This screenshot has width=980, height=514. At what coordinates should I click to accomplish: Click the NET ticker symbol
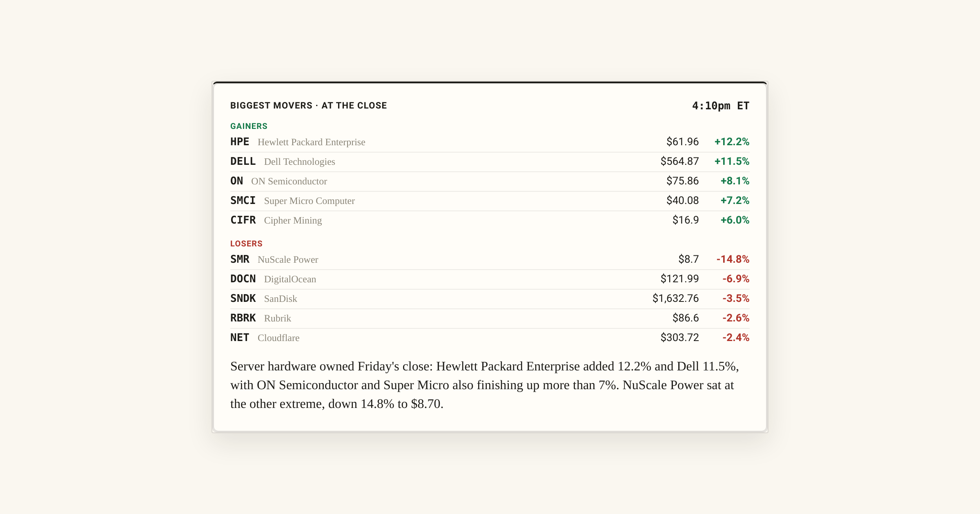(240, 338)
